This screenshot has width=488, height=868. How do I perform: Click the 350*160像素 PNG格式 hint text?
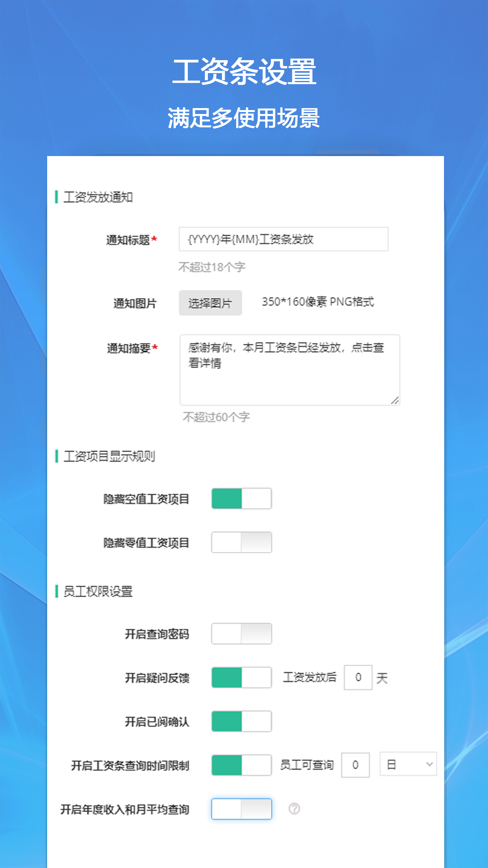pos(318,302)
